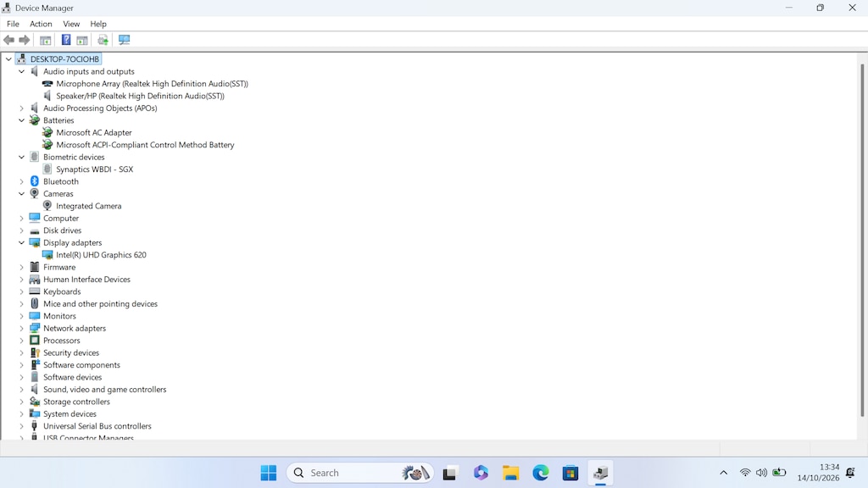
Task: Click the Processors chip icon
Action: pyautogui.click(x=34, y=341)
